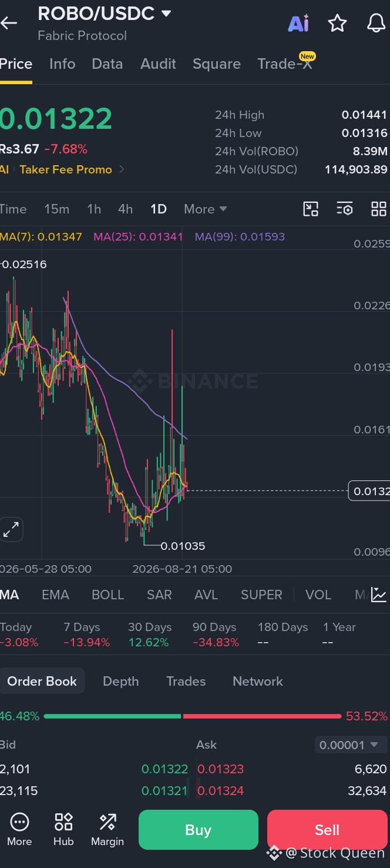390x868 pixels.
Task: Toggle the SUPER indicator
Action: click(x=261, y=595)
